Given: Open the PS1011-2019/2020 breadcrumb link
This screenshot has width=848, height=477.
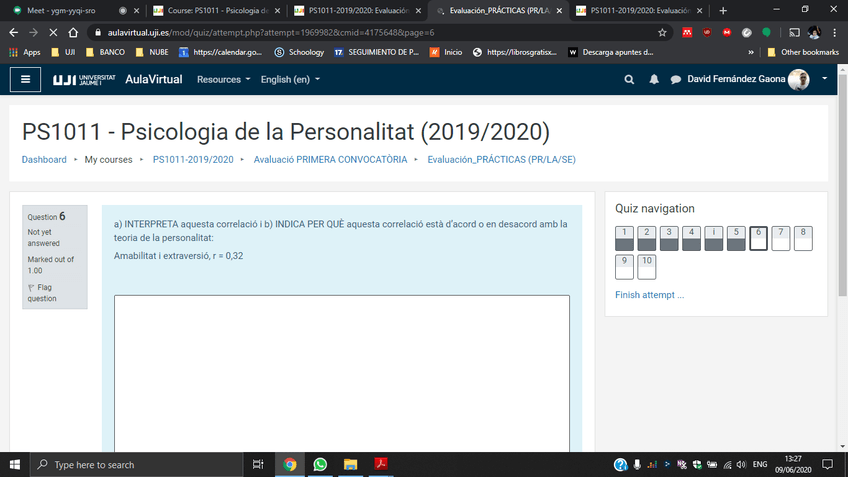Looking at the screenshot, I should (193, 159).
